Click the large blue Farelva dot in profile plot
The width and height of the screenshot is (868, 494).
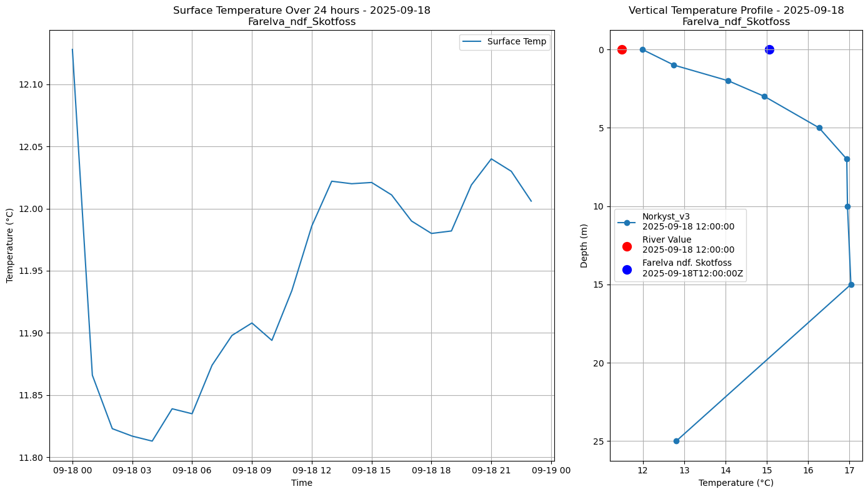pos(769,49)
